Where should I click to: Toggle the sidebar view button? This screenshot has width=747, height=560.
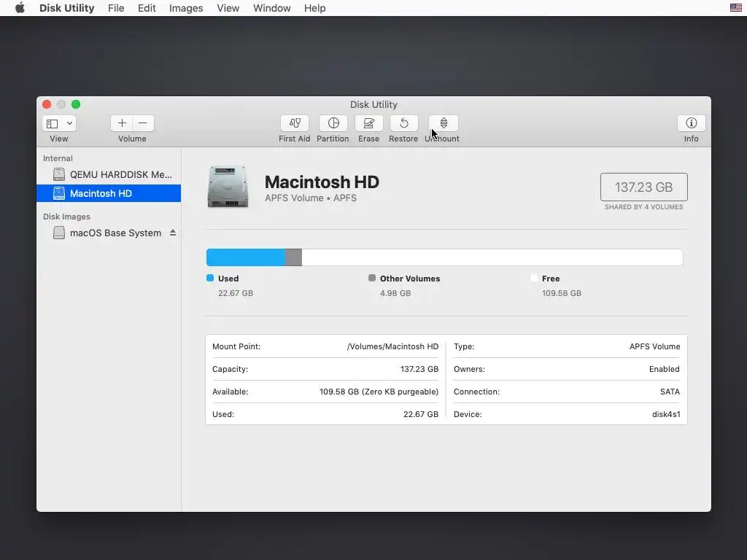tap(53, 124)
